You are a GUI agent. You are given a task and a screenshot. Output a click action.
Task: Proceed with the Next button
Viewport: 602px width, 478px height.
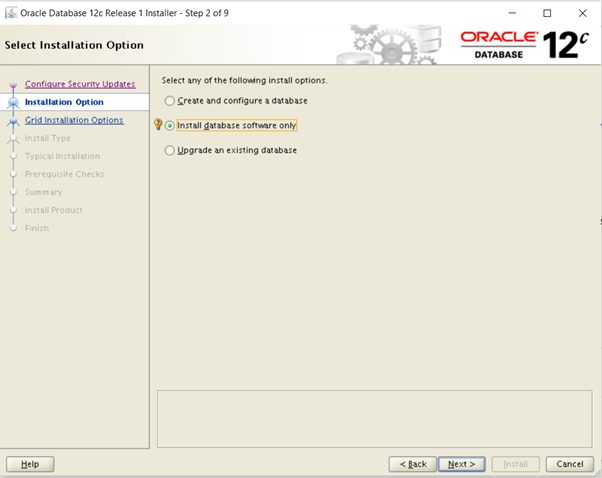(x=461, y=464)
